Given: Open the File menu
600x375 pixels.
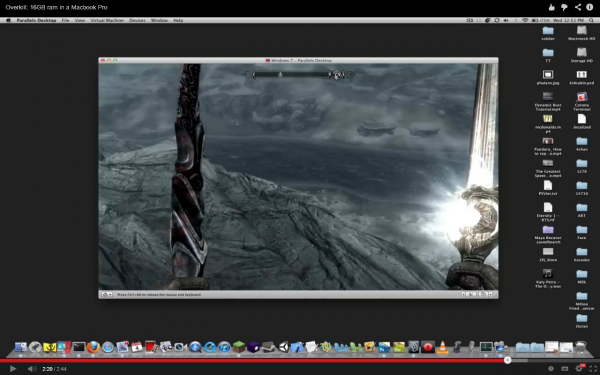Looking at the screenshot, I should (65, 20).
